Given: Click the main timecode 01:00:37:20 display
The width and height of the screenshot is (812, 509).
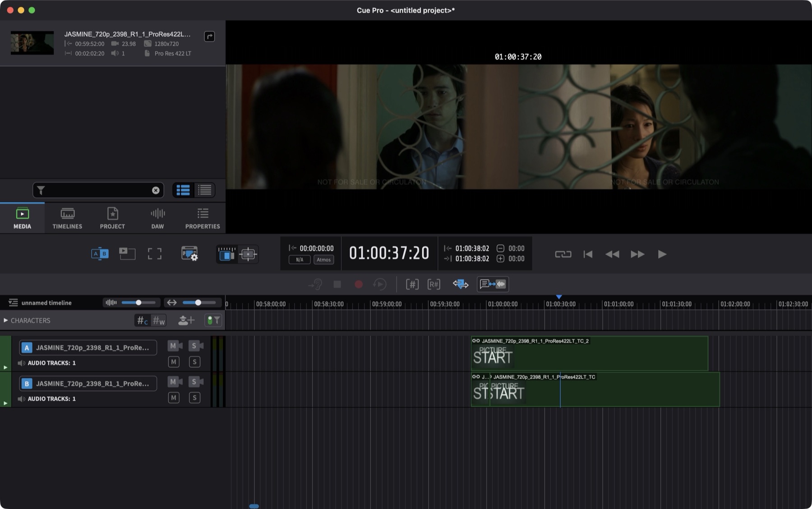Looking at the screenshot, I should 389,253.
